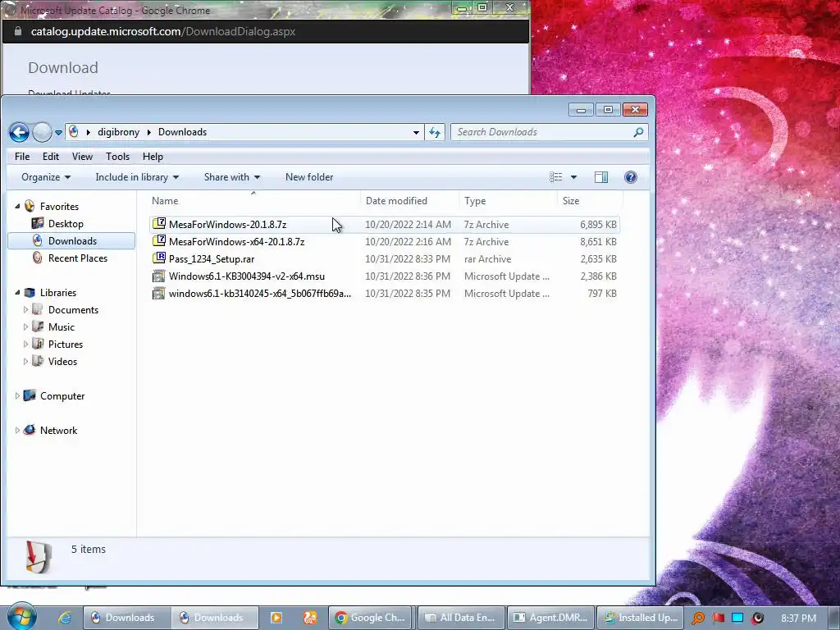The width and height of the screenshot is (840, 630).
Task: Expand the arrow after digibrony breadcrumb
Action: [149, 132]
